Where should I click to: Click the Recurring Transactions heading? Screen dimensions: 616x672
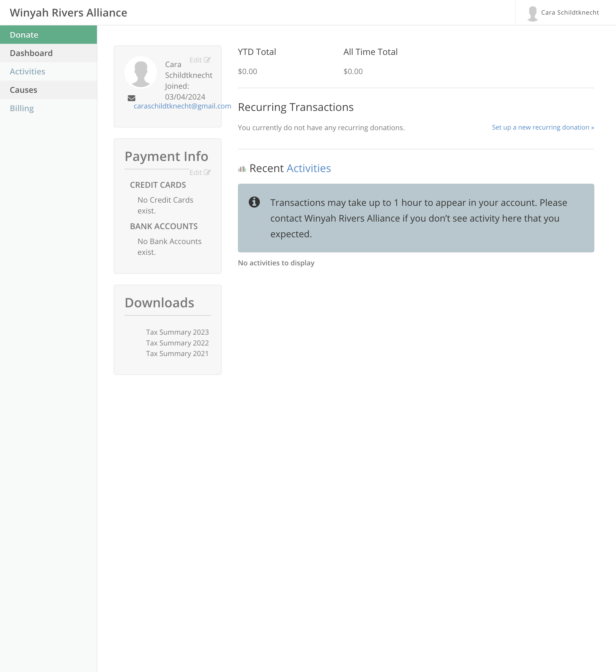click(x=296, y=107)
